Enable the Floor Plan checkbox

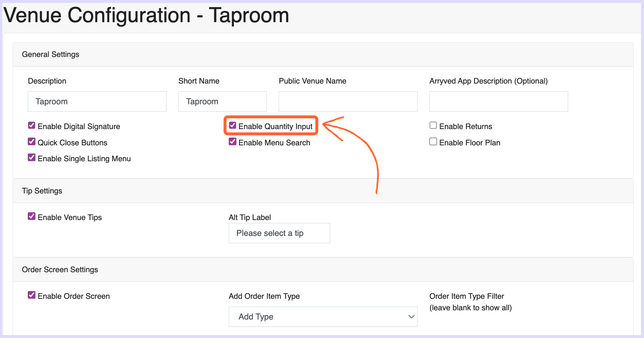(433, 142)
